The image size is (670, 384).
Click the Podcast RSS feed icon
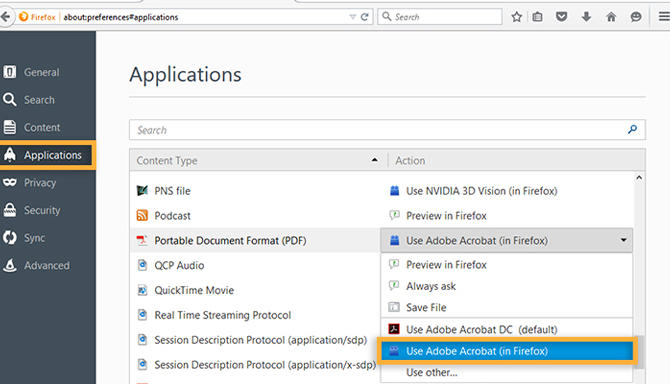pos(142,215)
